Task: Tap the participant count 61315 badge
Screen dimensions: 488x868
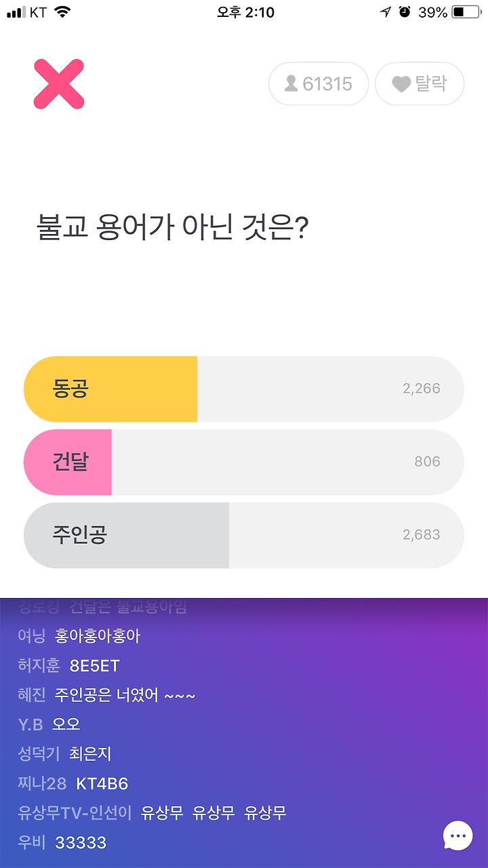Action: tap(319, 84)
